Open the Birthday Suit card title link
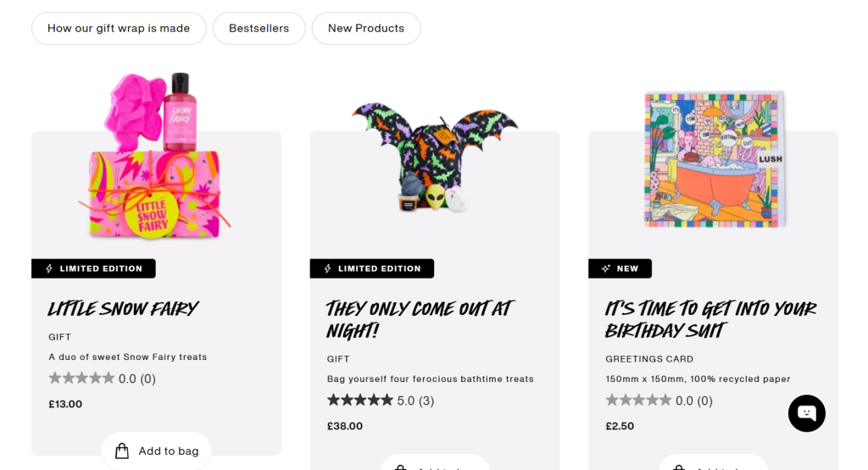The image size is (868, 470). point(710,319)
